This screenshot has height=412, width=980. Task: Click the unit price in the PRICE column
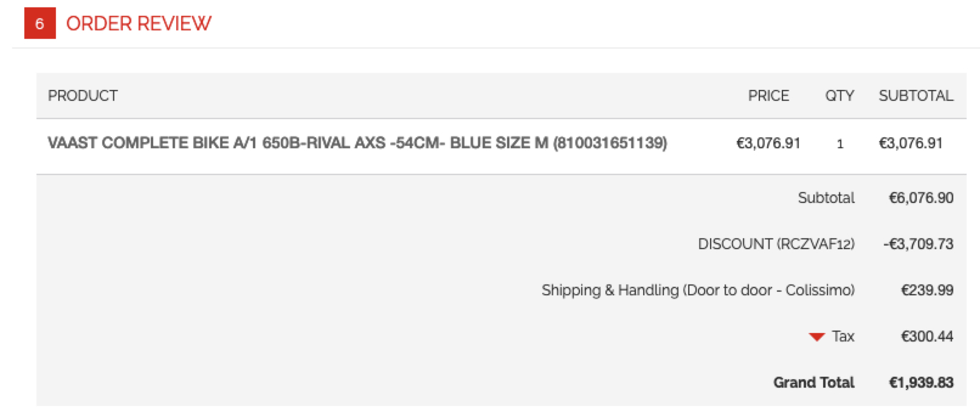(x=768, y=143)
